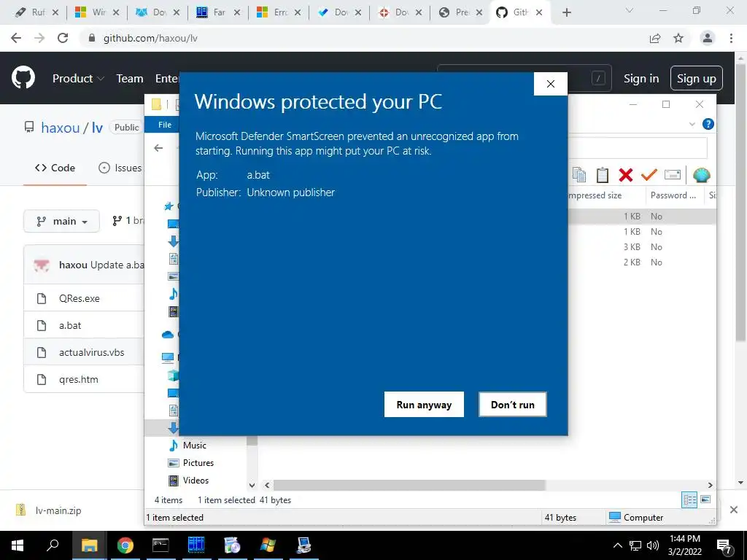This screenshot has height=560, width=747.
Task: Switch to the Issues tab on GitHub
Action: click(120, 168)
